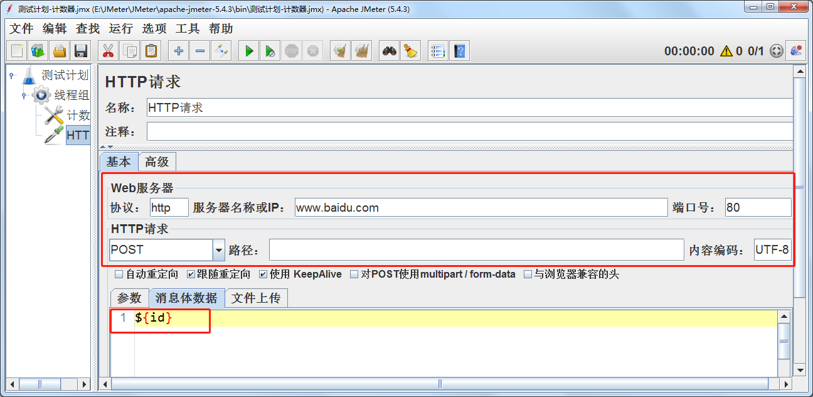This screenshot has width=813, height=397.
Task: Click the Shutdown test icon
Action: click(313, 51)
